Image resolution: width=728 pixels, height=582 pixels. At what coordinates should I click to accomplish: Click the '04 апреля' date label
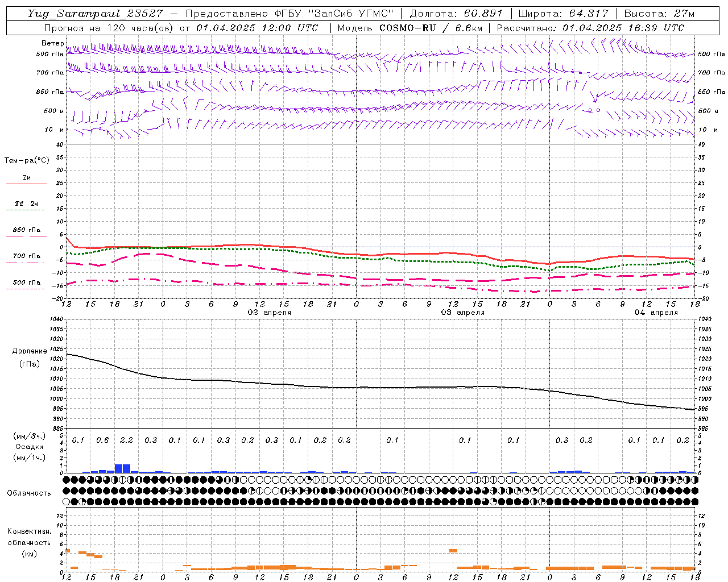(x=656, y=313)
